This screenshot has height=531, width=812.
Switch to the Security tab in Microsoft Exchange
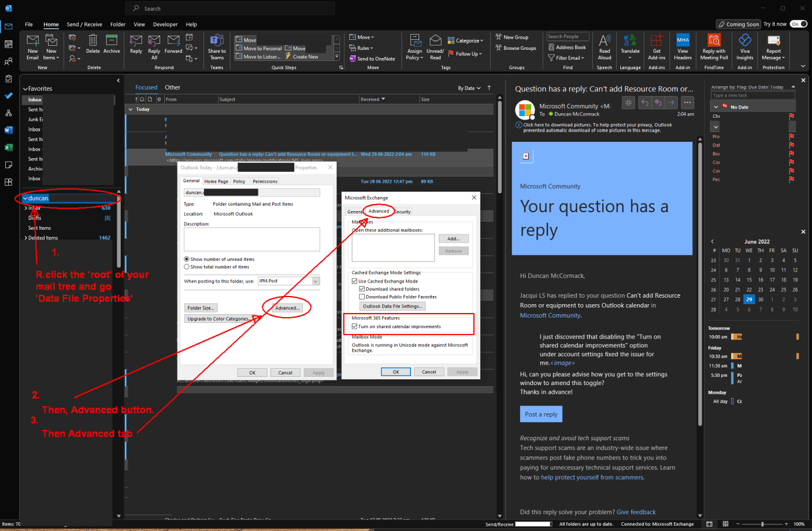[x=402, y=212]
